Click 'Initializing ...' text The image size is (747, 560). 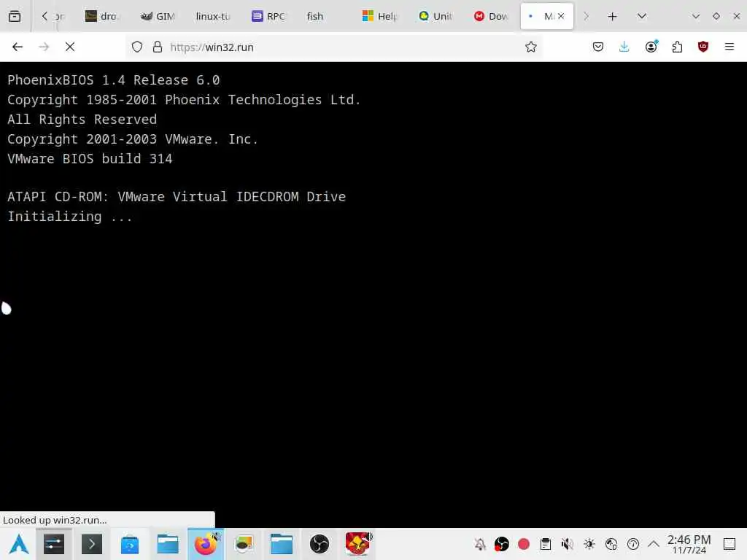pyautogui.click(x=69, y=217)
